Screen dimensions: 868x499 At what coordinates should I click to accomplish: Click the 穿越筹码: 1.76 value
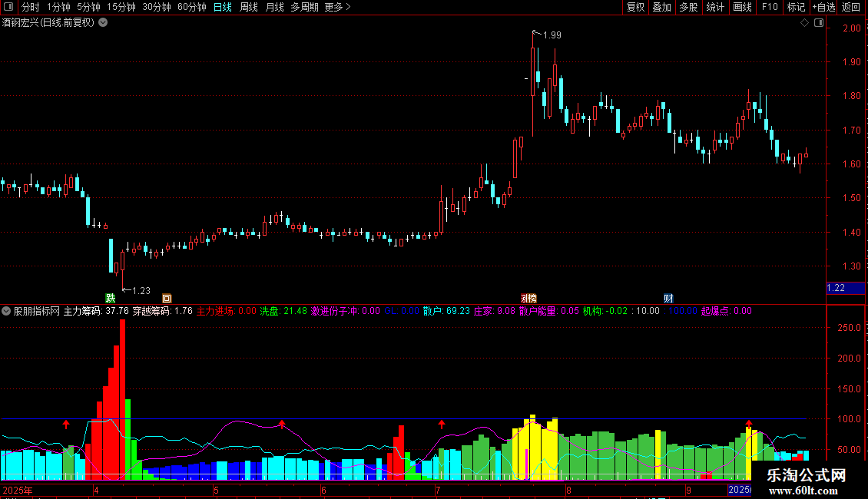tap(162, 311)
